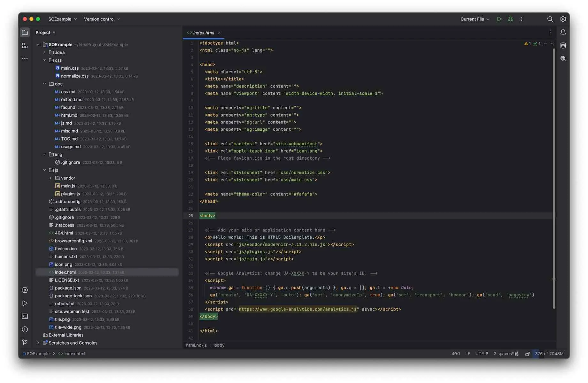Screen dimensions: 588x383
Task: Change UTF-8 file encoding
Action: [482, 354]
